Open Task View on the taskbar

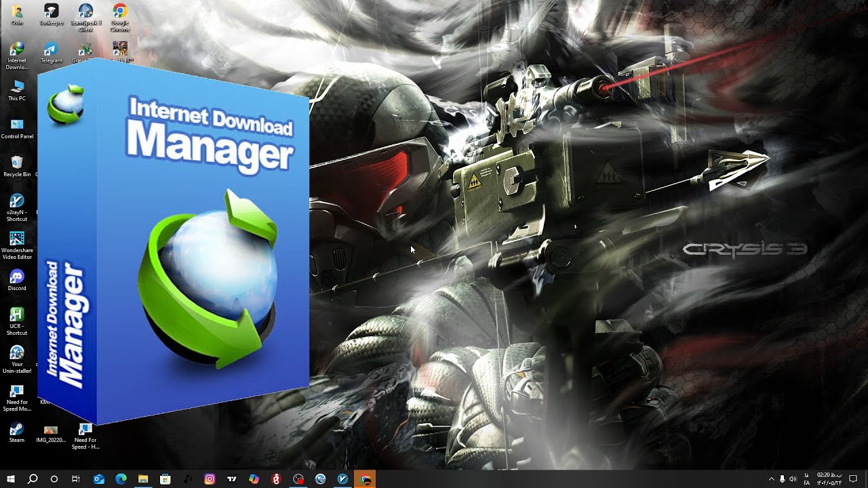(76, 479)
